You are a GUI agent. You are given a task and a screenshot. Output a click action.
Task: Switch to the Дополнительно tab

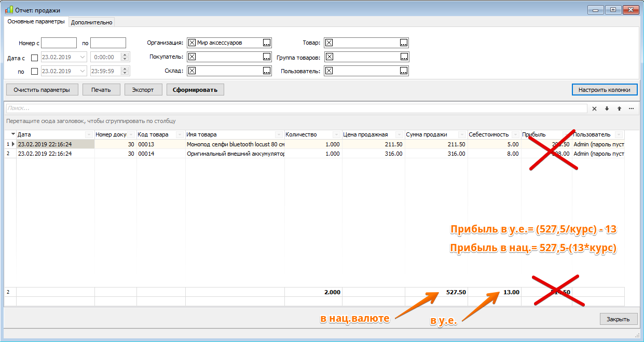(91, 22)
